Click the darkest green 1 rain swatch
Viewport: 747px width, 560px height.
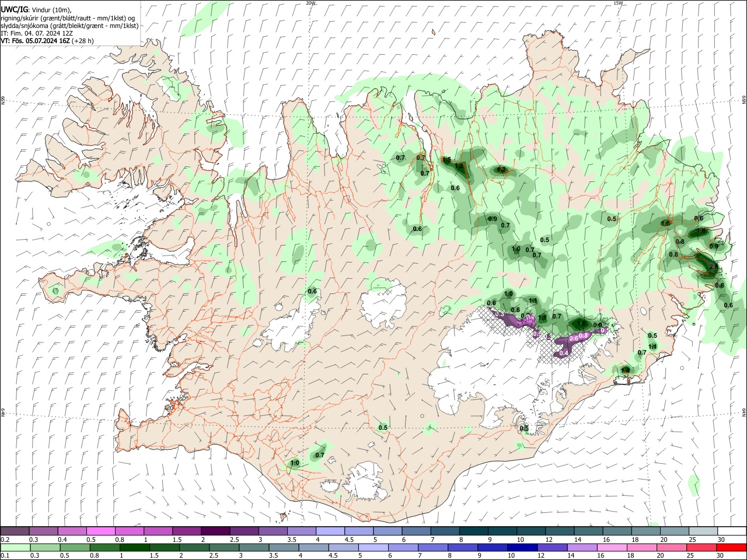pos(134,548)
